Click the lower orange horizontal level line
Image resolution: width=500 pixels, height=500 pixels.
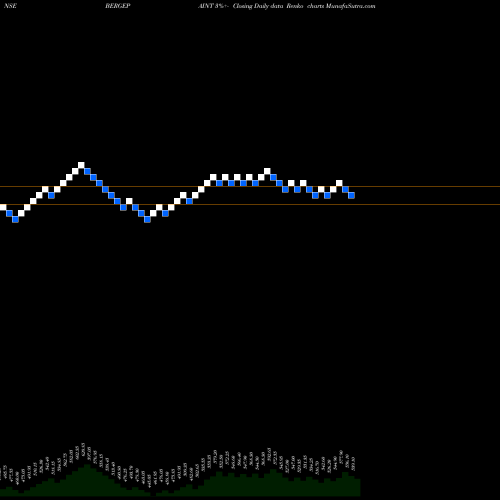[x=250, y=204]
